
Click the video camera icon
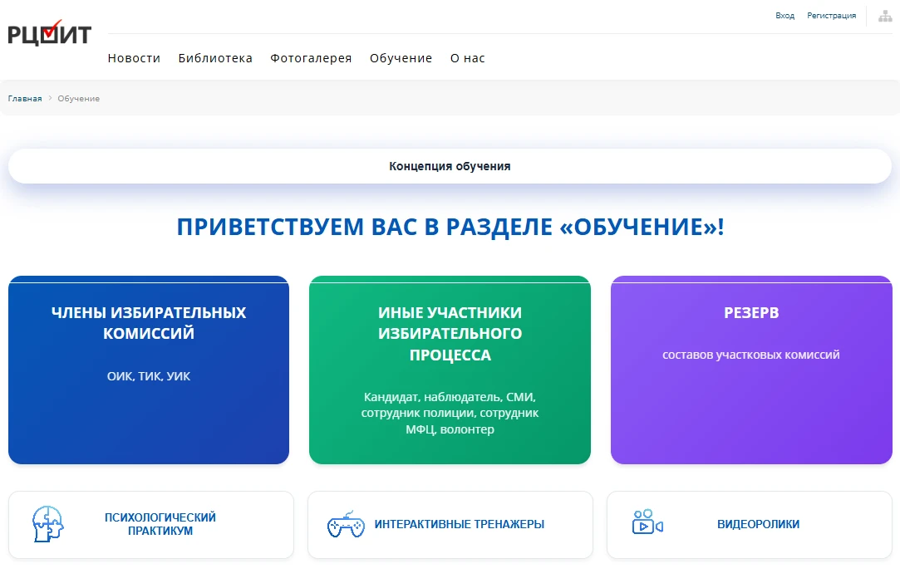(x=647, y=523)
